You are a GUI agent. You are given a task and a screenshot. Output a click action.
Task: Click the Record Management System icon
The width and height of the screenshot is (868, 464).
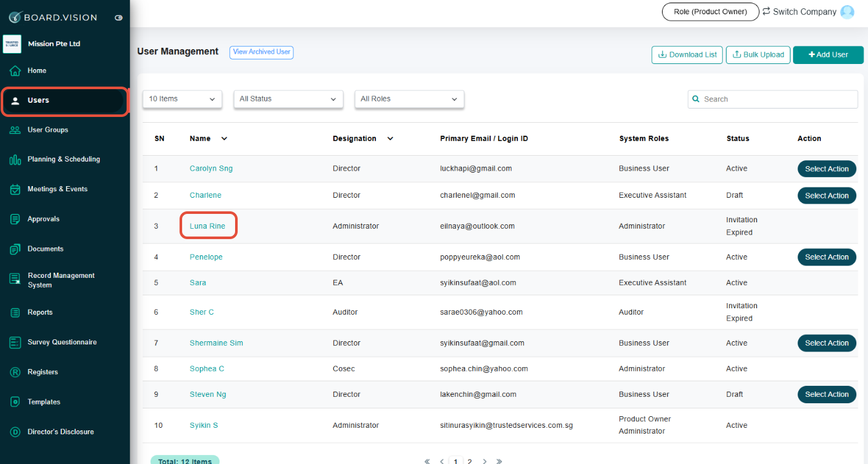tap(15, 279)
